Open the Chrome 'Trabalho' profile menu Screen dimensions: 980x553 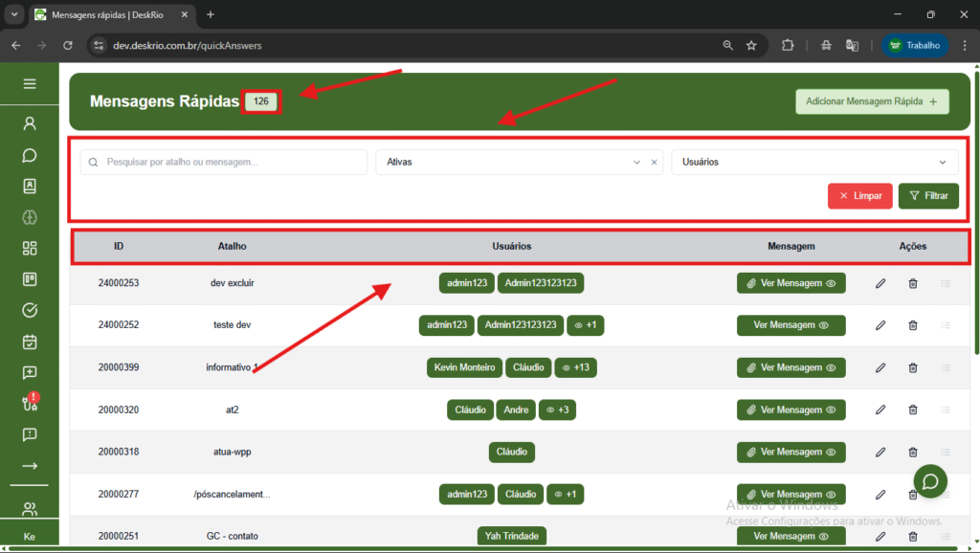pyautogui.click(x=915, y=45)
